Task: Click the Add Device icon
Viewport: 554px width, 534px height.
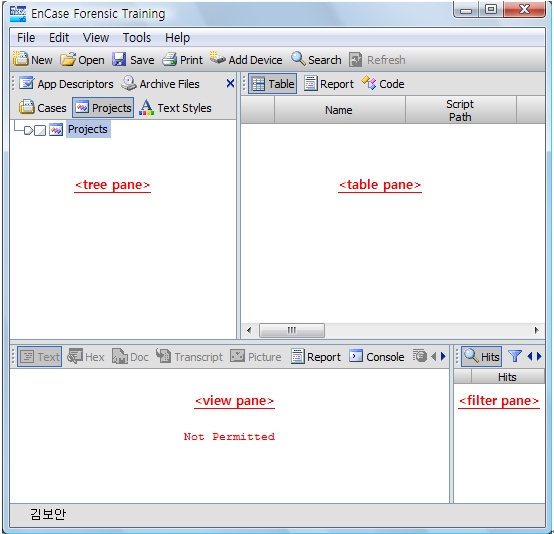Action: coord(218,58)
